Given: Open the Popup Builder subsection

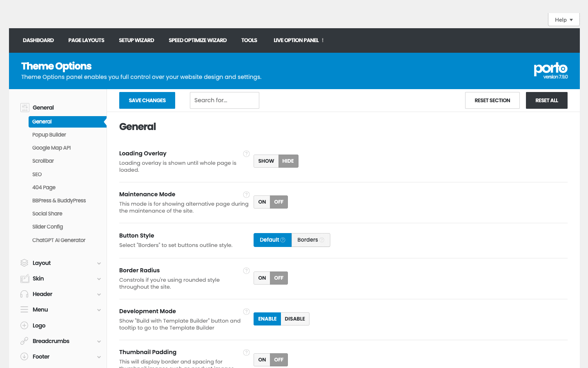Looking at the screenshot, I should pyautogui.click(x=49, y=135).
